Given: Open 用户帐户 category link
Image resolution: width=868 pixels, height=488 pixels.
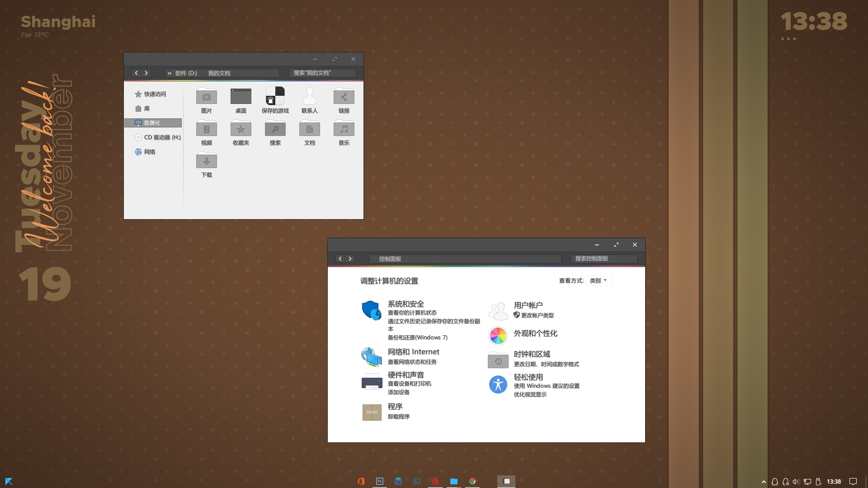Looking at the screenshot, I should click(528, 305).
